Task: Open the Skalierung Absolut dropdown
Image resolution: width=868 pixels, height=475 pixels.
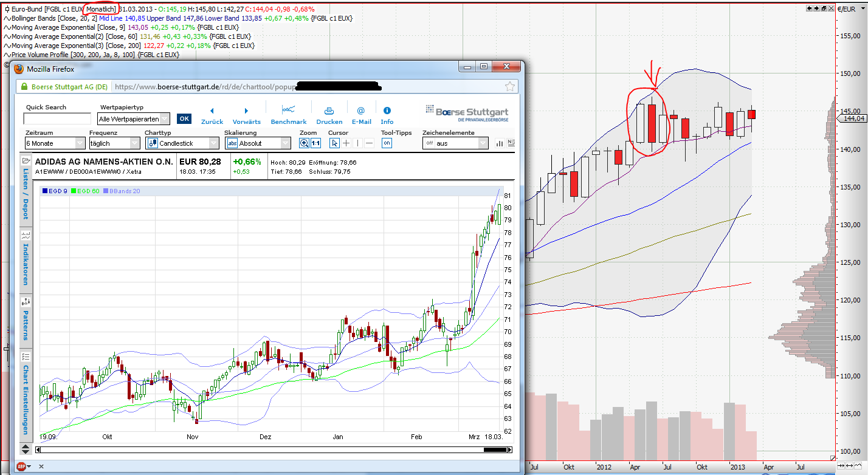Action: [258, 143]
